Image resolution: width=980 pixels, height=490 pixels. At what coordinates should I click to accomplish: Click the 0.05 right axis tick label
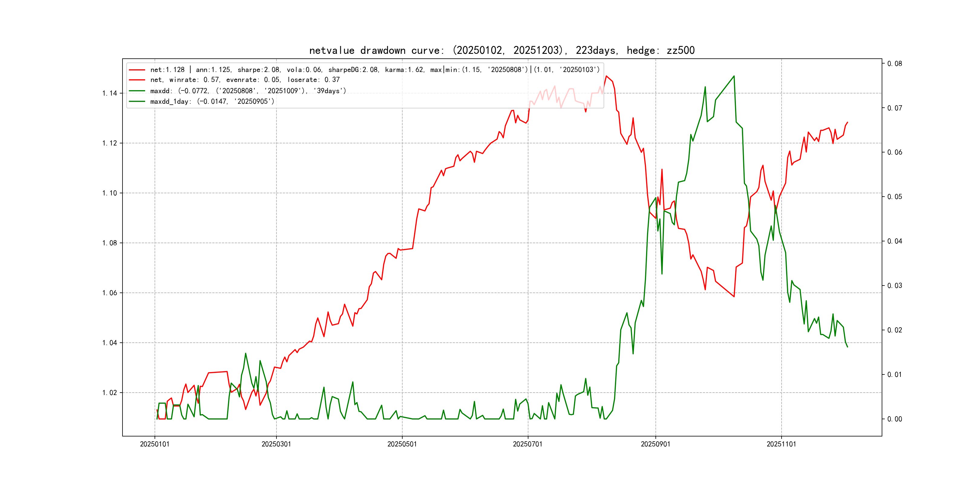point(894,197)
